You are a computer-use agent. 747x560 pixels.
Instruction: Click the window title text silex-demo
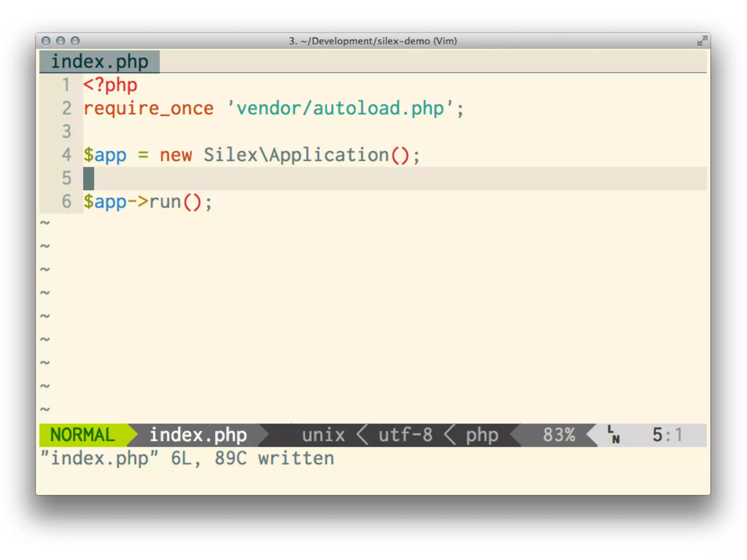point(403,41)
